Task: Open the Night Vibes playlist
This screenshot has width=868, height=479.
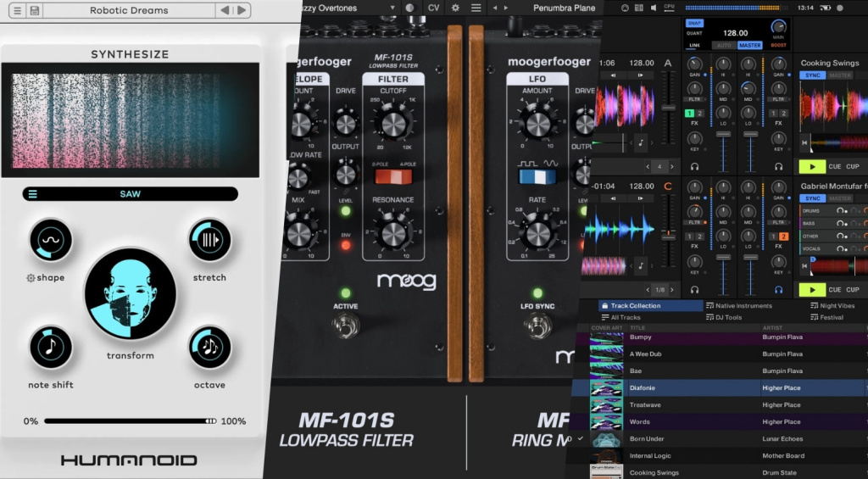Action: [832, 306]
